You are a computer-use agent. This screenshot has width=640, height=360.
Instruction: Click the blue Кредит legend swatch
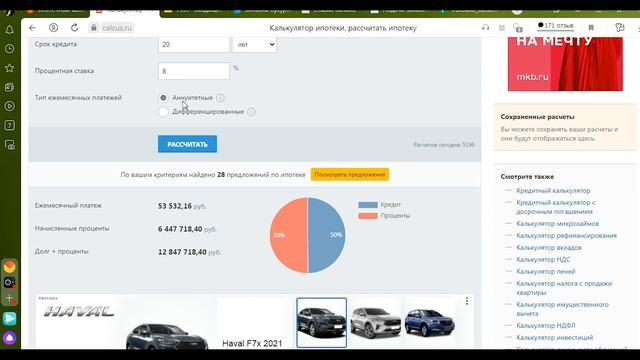tap(368, 205)
